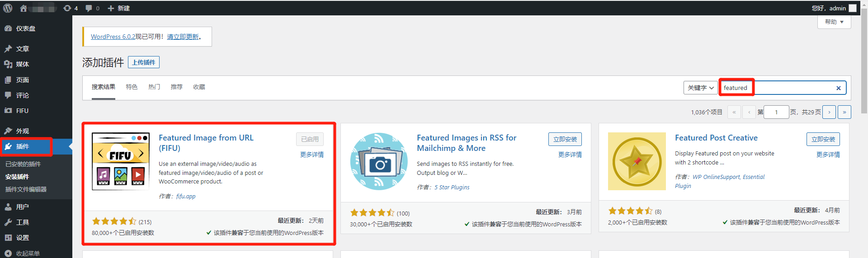Open 插件文件编辑器 plugin file editor
This screenshot has width=868, height=258.
[x=26, y=189]
